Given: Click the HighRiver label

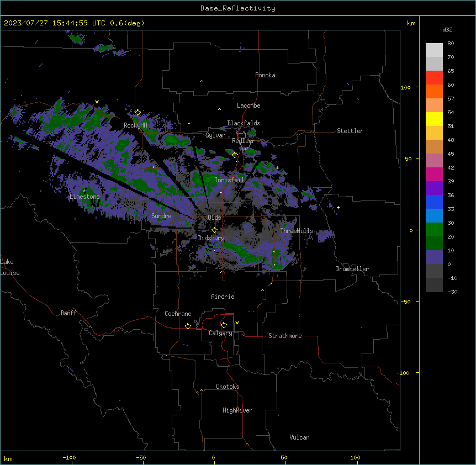Looking at the screenshot, I should tap(237, 410).
